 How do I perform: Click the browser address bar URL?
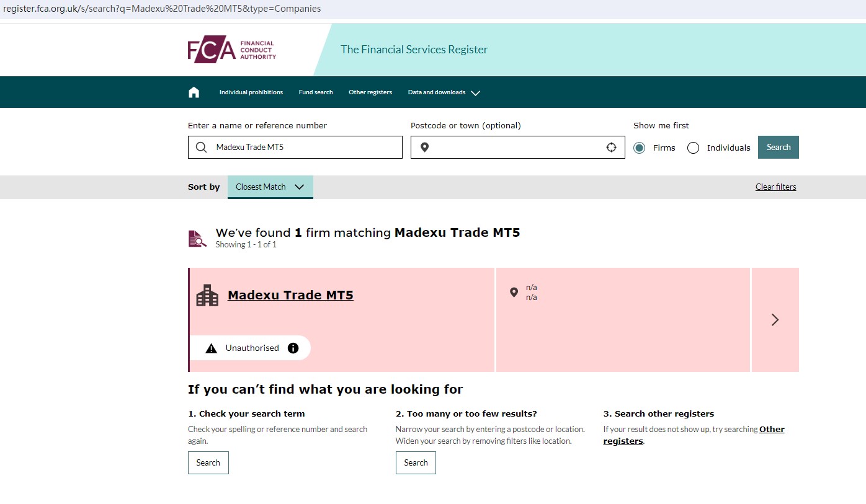click(163, 9)
